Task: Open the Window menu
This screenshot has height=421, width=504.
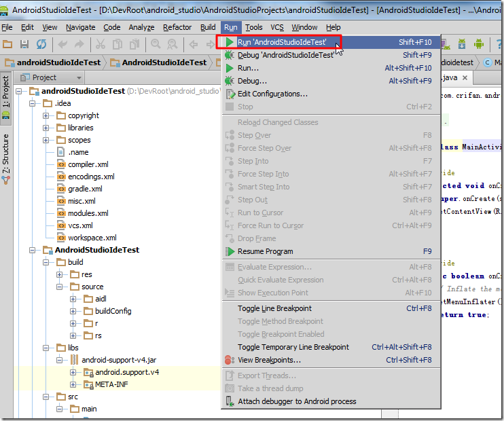Action: point(304,27)
